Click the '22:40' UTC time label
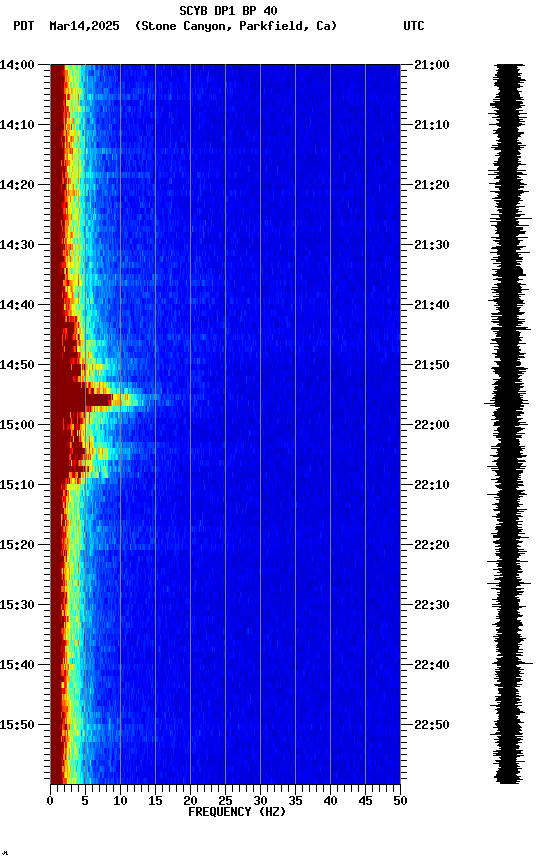Image resolution: width=552 pixels, height=864 pixels. [x=432, y=665]
